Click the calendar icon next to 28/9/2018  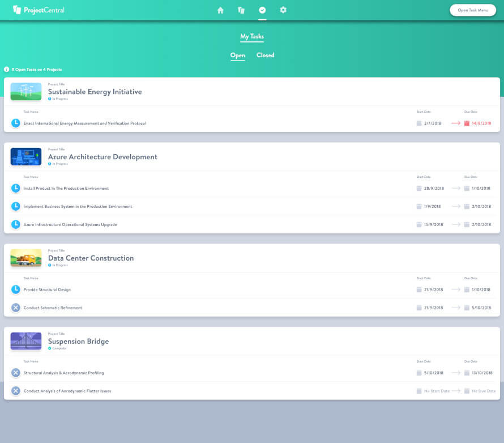point(419,188)
